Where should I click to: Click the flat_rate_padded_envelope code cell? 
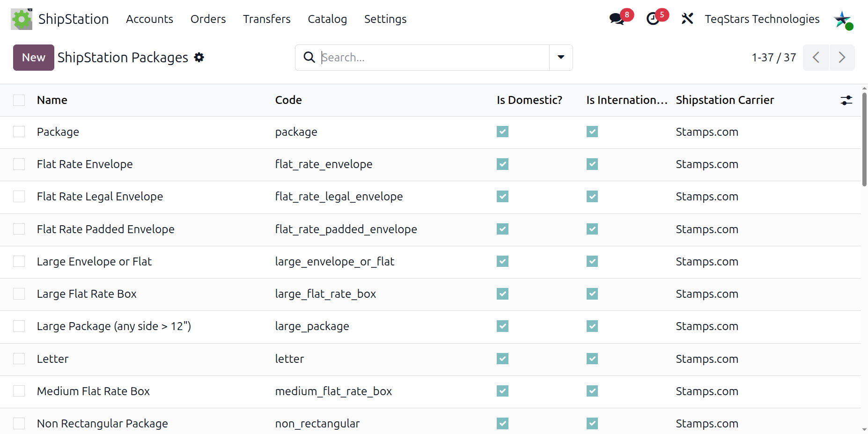(346, 229)
